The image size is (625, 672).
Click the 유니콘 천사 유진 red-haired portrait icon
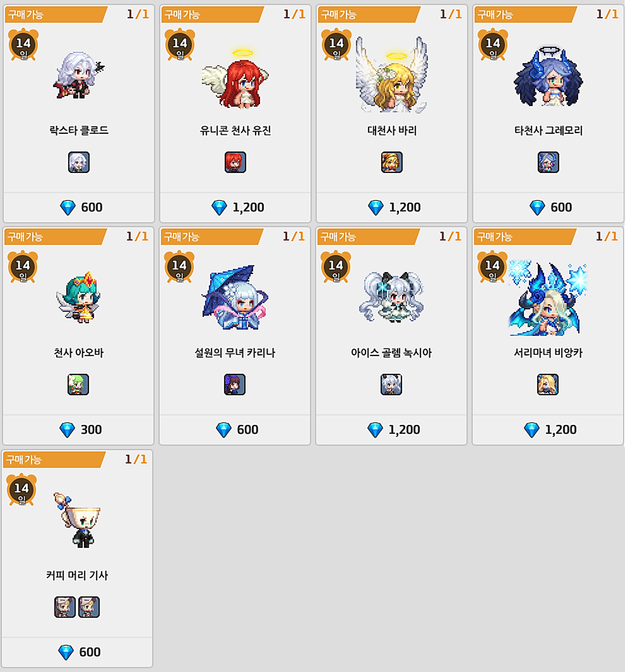coord(235,162)
